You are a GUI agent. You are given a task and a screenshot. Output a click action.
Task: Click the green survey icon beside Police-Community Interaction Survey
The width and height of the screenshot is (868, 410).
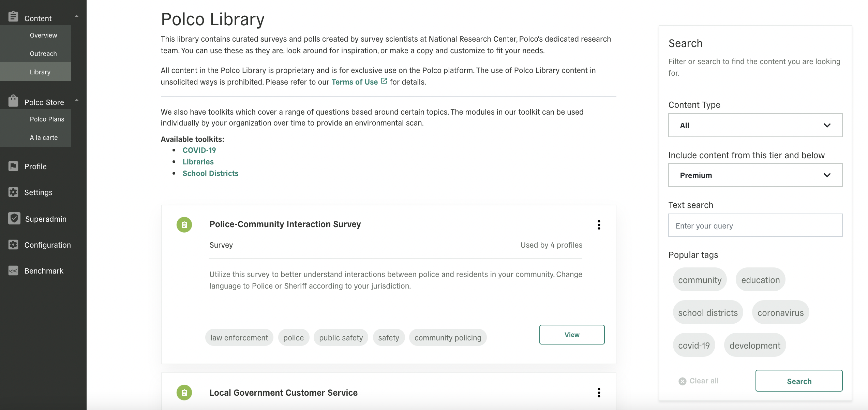point(184,225)
